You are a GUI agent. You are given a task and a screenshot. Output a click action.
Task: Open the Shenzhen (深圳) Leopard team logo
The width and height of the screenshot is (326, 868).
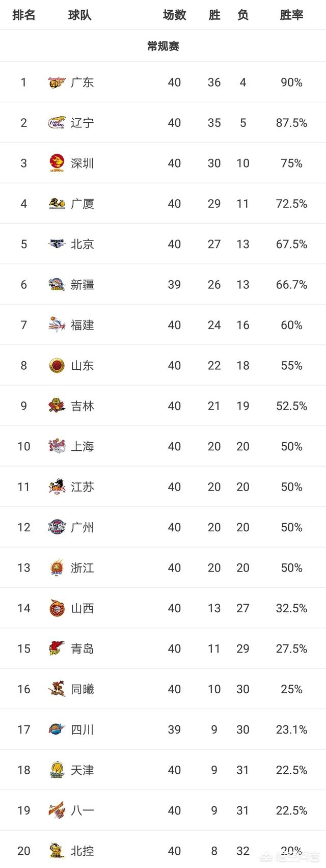point(57,163)
